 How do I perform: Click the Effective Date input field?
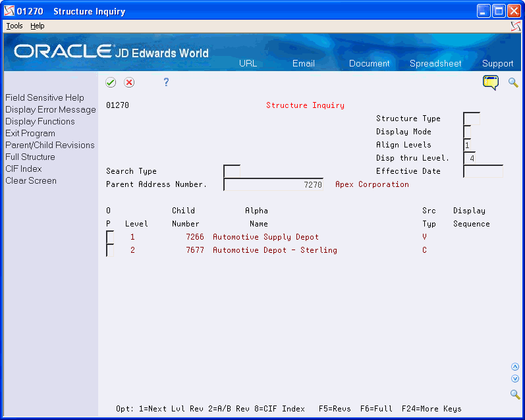coord(484,171)
